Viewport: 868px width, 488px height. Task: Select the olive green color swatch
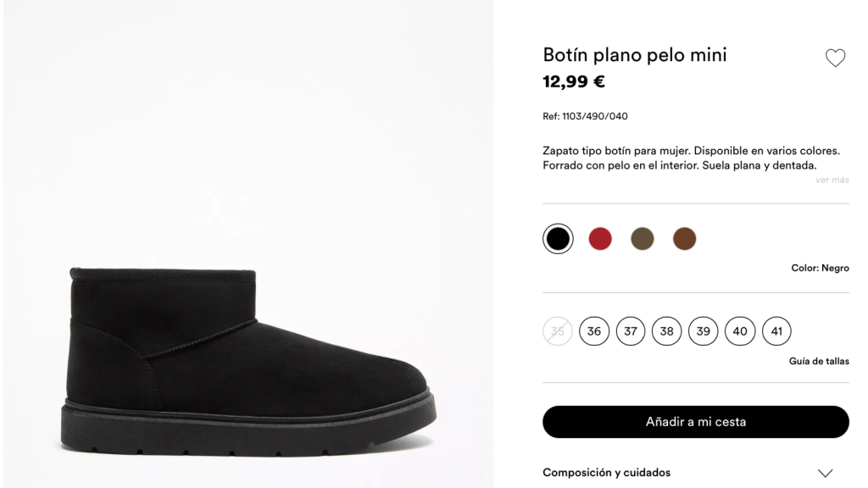tap(642, 239)
